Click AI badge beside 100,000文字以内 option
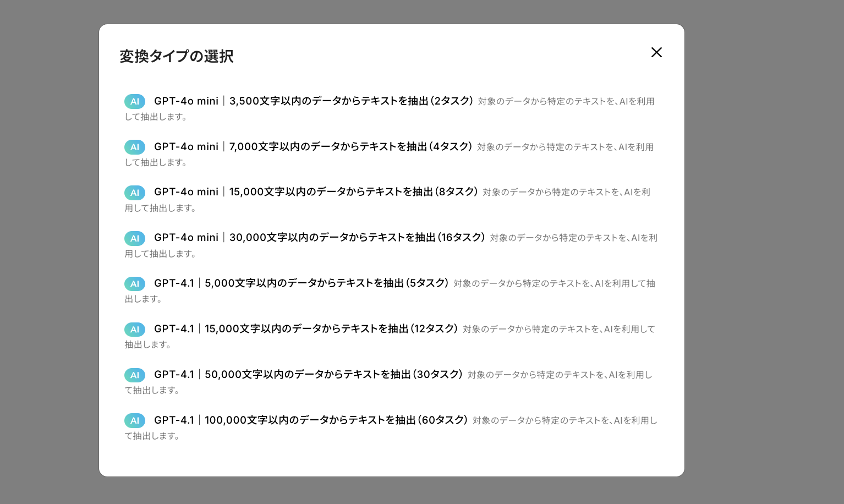This screenshot has height=504, width=844. point(135,420)
